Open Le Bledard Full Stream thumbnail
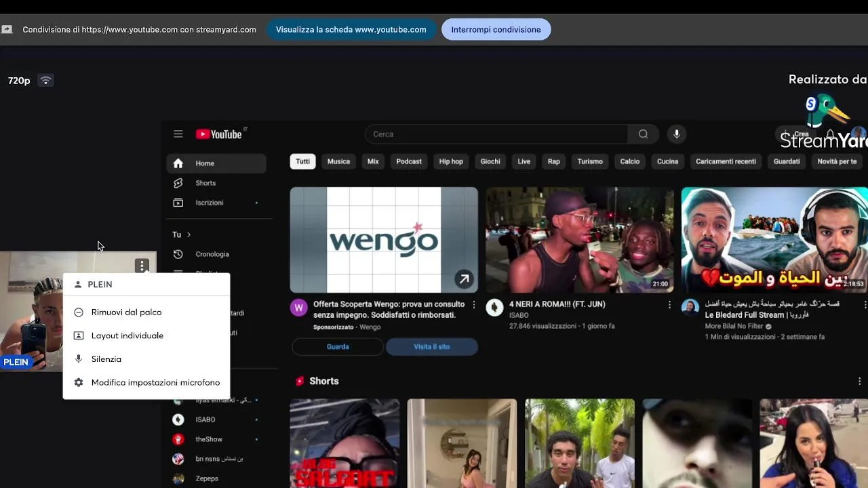The width and height of the screenshot is (868, 488). [x=774, y=240]
